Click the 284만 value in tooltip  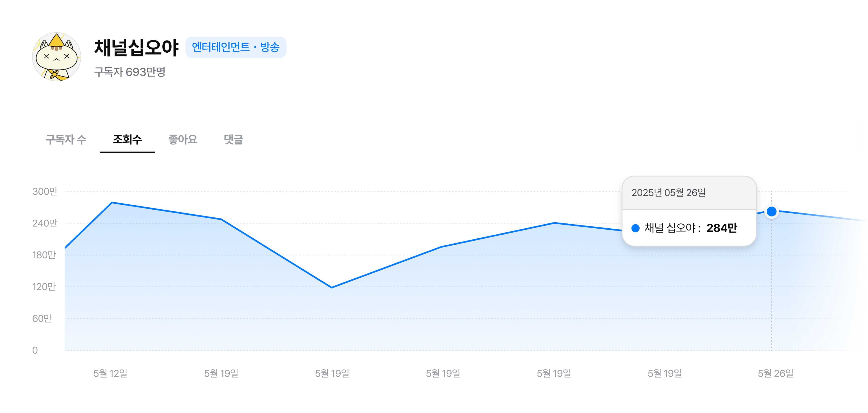(x=721, y=228)
